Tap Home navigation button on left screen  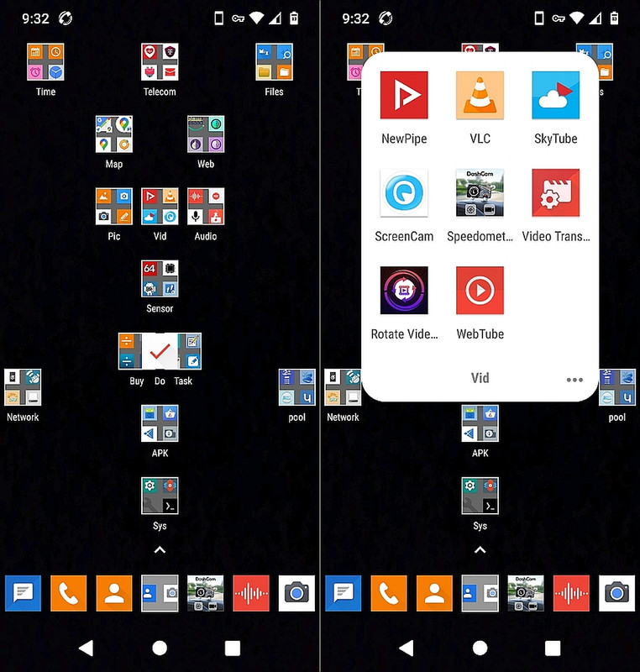(160, 648)
